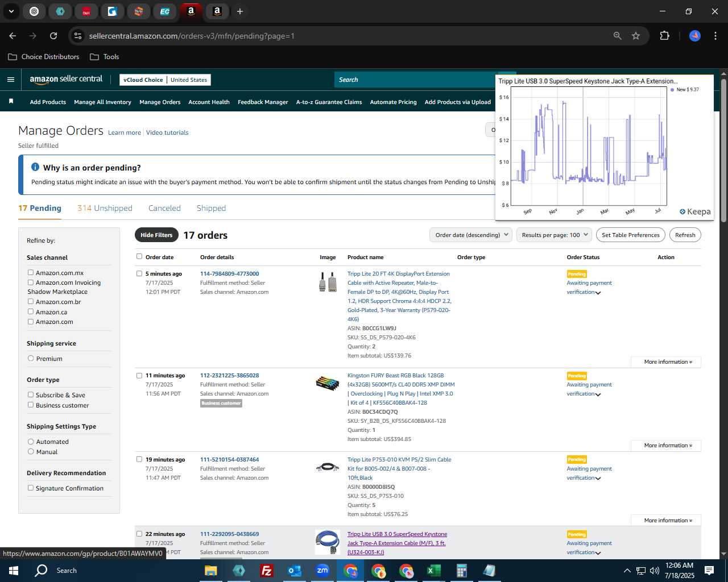Open the Order date (descending) sort dropdown
The image size is (728, 582).
pyautogui.click(x=471, y=235)
